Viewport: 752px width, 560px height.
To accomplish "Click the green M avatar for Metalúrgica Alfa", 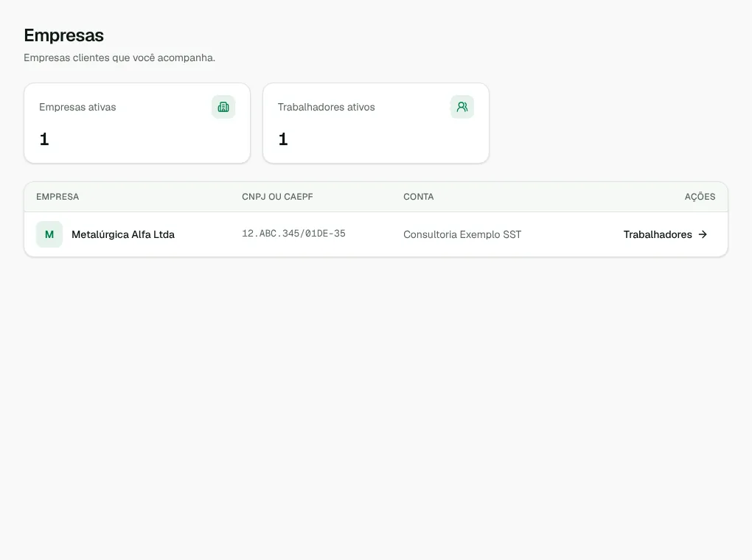I will [x=49, y=234].
